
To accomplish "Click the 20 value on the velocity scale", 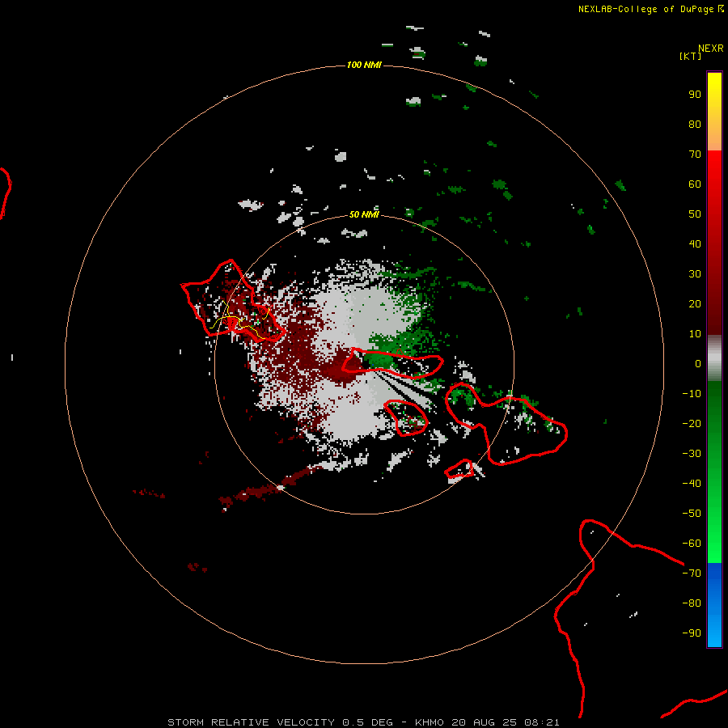I will tap(695, 303).
